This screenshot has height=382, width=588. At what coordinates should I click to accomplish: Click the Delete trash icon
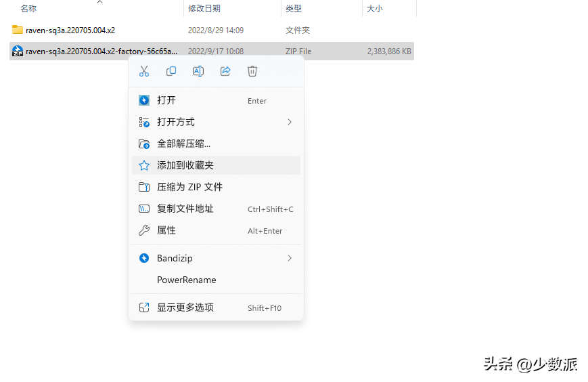click(x=252, y=71)
